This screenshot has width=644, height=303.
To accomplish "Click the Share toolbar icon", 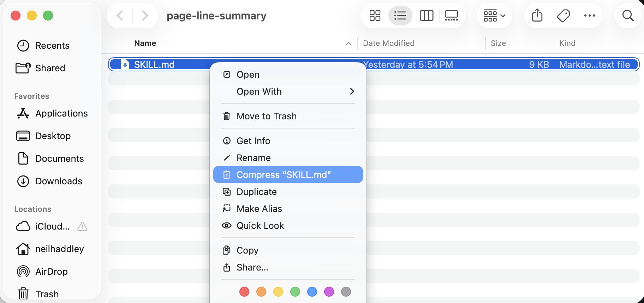I will tap(537, 16).
